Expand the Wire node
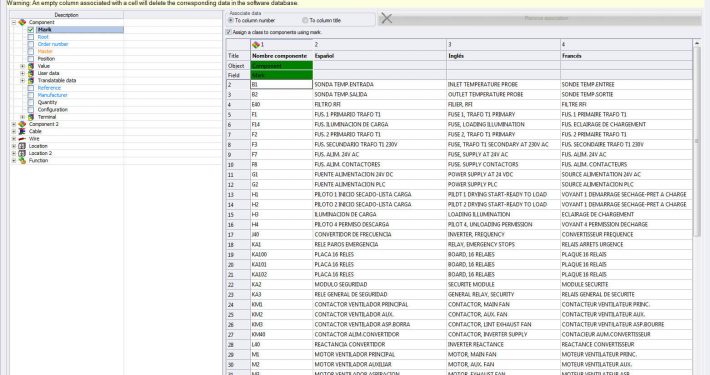Viewport: 710px width, 375px height. [x=14, y=139]
